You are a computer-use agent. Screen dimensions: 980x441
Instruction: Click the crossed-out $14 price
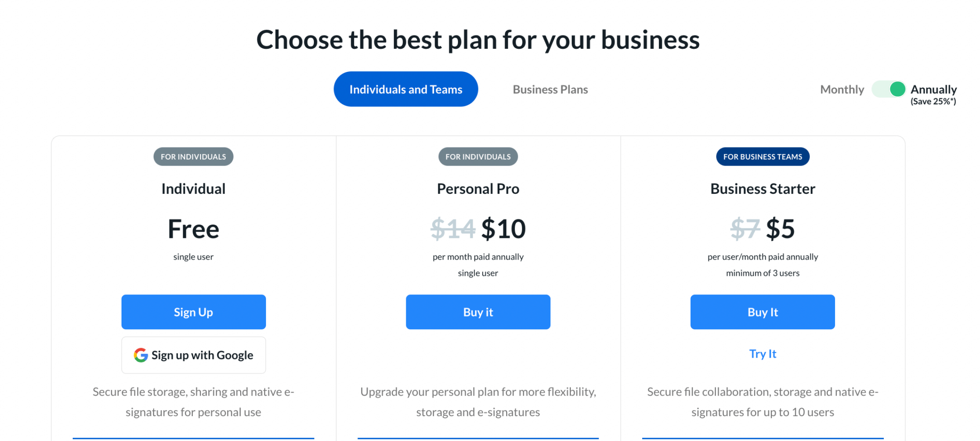pyautogui.click(x=453, y=229)
